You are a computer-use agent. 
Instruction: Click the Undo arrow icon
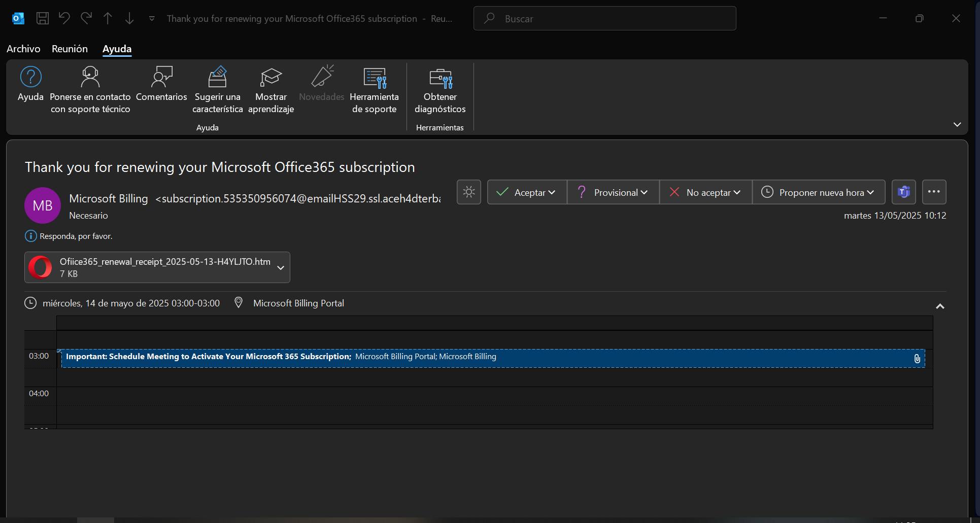pyautogui.click(x=64, y=18)
